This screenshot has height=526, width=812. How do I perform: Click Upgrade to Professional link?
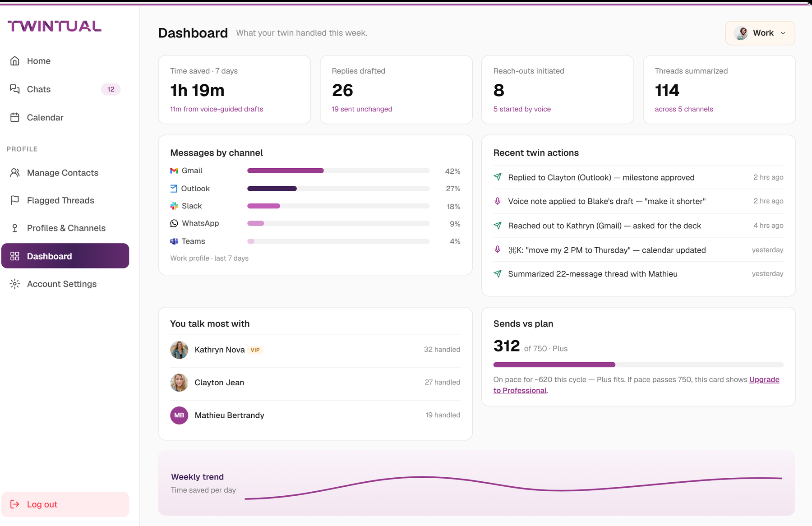tap(637, 385)
